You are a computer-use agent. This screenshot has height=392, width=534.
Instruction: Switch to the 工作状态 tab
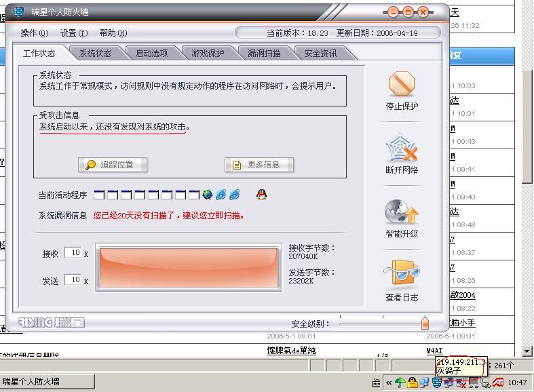click(x=39, y=54)
